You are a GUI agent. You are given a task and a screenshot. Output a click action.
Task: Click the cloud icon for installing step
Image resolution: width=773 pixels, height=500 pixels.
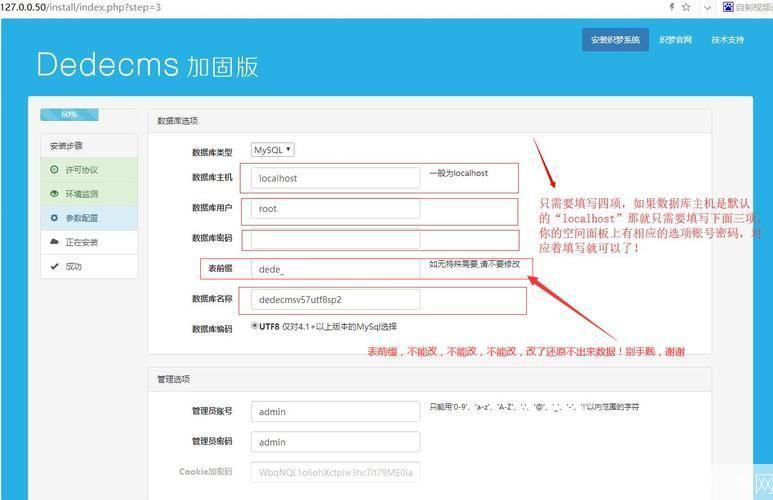[x=54, y=242]
